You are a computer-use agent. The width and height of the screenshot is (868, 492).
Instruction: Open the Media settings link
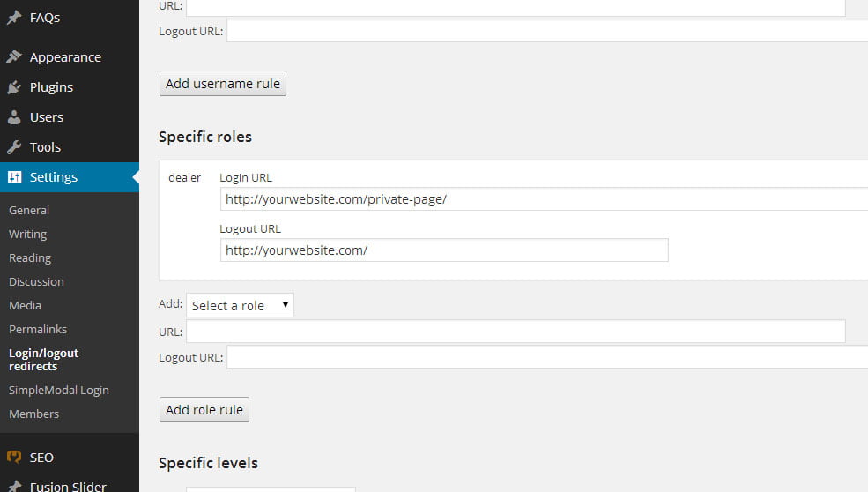(25, 306)
